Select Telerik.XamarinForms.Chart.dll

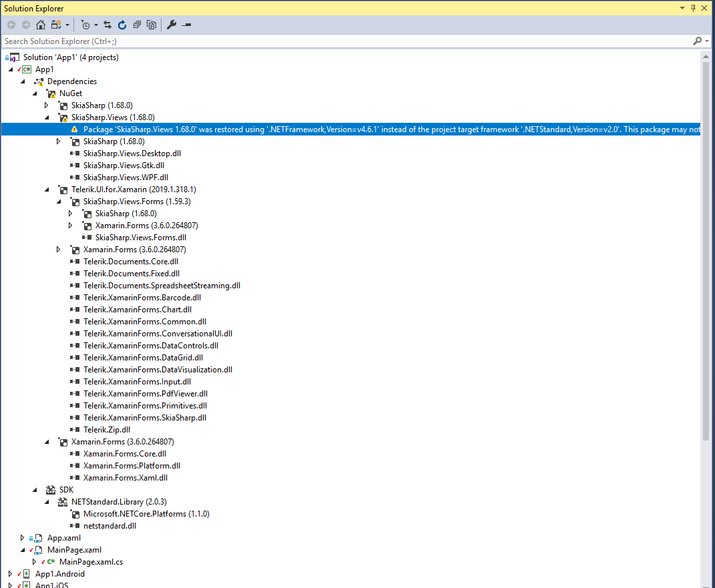tap(138, 310)
